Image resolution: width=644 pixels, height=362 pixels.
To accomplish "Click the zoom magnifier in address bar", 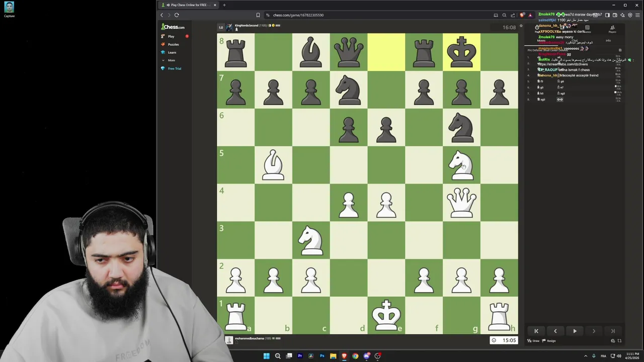I will pyautogui.click(x=504, y=15).
